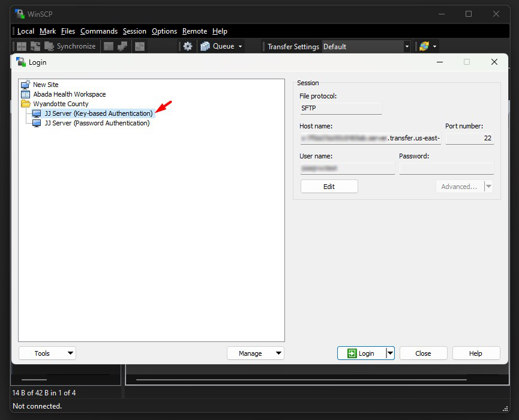Click the Compare Directories toolbar icon
Viewport: 519px width, 420px height.
[22, 46]
